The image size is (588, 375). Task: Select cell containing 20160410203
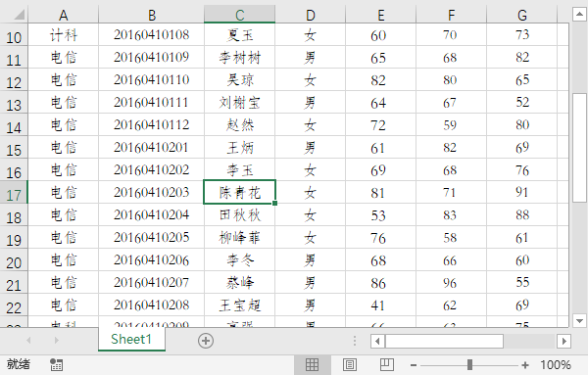coord(152,192)
